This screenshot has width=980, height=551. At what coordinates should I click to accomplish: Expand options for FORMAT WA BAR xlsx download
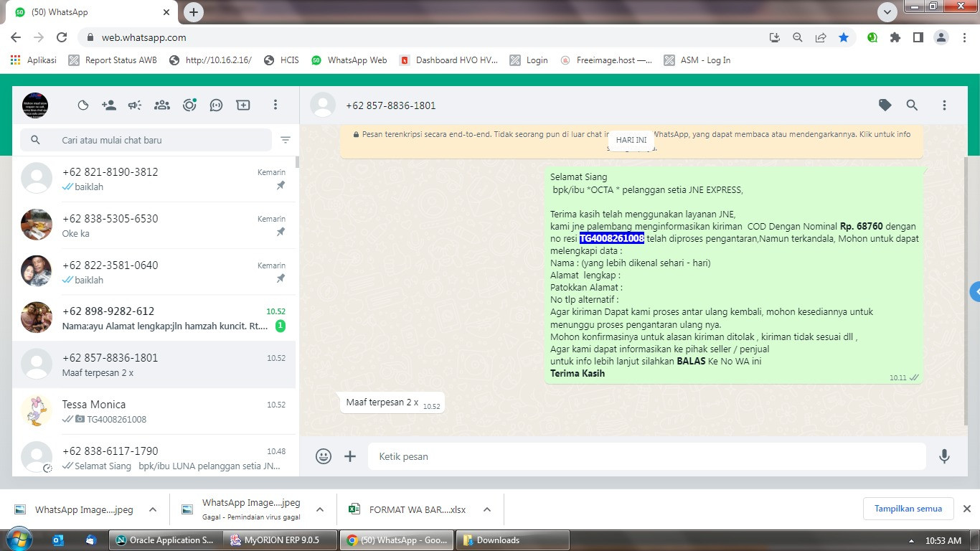[x=487, y=509]
